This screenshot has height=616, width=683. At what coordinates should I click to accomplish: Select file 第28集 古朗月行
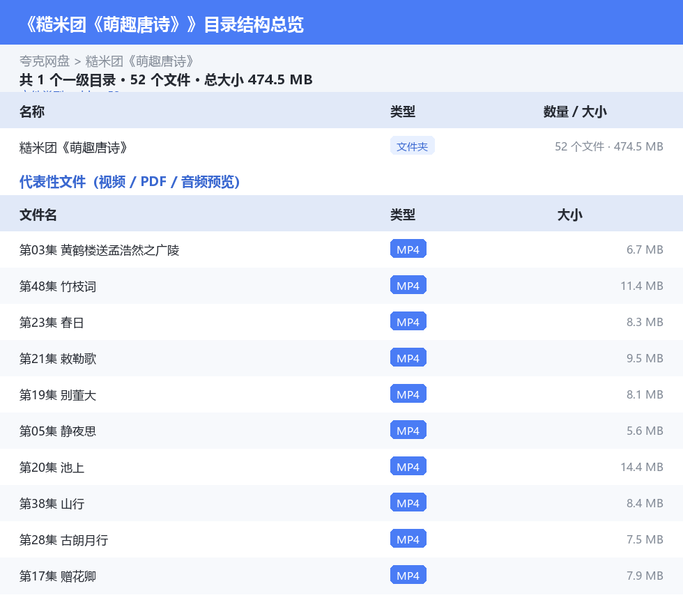63,539
